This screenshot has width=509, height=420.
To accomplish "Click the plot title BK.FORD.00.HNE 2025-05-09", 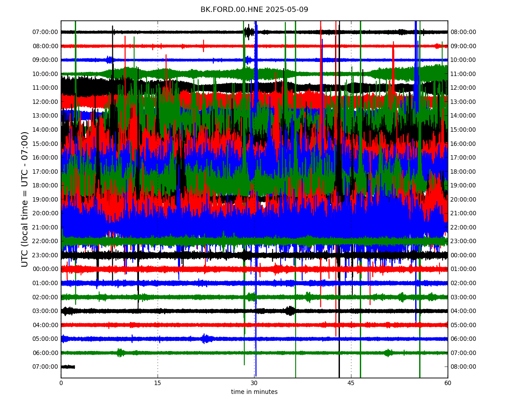I will 254,10.
